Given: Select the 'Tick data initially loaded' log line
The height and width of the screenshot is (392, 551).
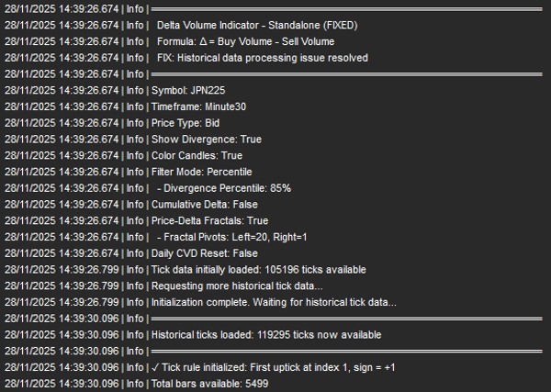Looking at the screenshot, I should [258, 270].
